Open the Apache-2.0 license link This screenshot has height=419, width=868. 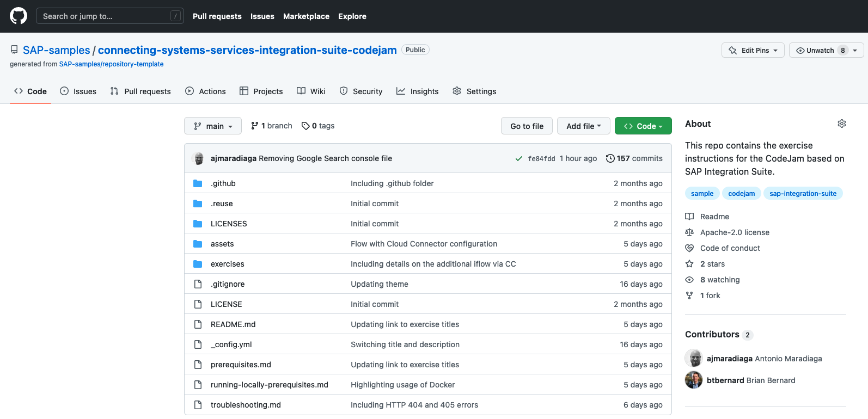coord(735,232)
